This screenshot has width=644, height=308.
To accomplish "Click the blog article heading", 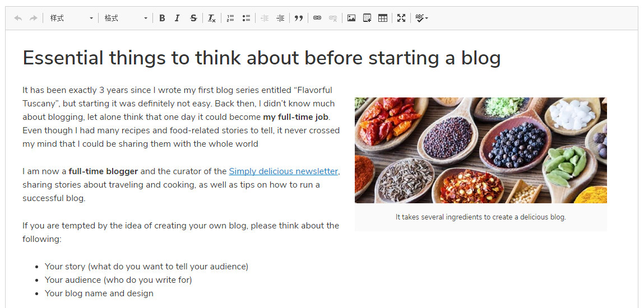I will (261, 58).
